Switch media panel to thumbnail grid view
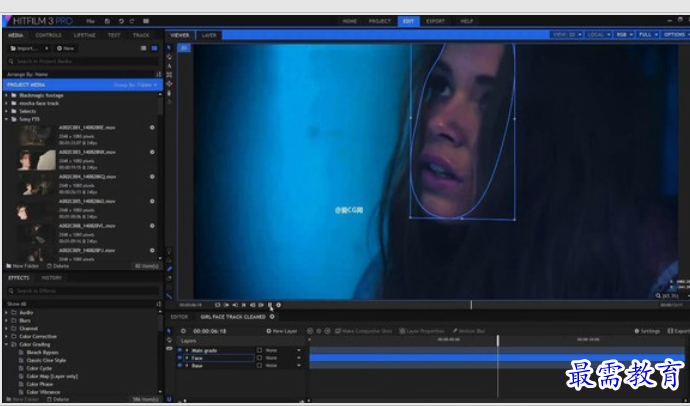The width and height of the screenshot is (690, 406). pyautogui.click(x=154, y=48)
